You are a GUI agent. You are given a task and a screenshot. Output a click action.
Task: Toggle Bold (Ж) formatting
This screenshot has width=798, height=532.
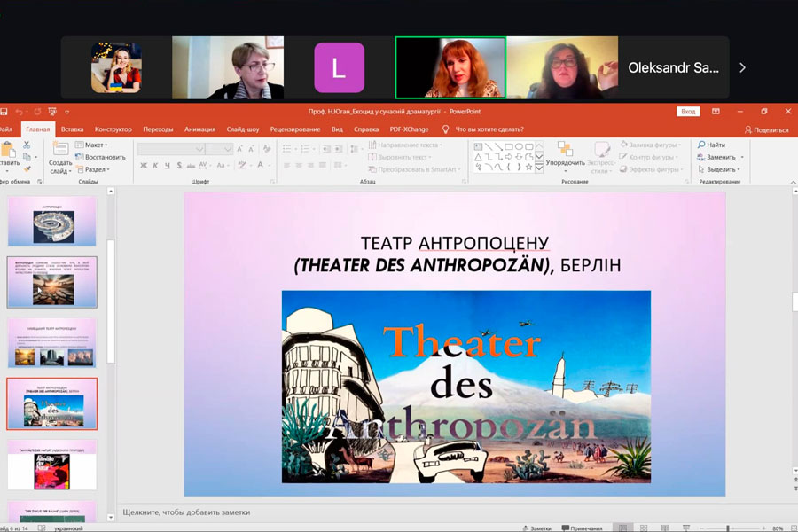[x=143, y=166]
